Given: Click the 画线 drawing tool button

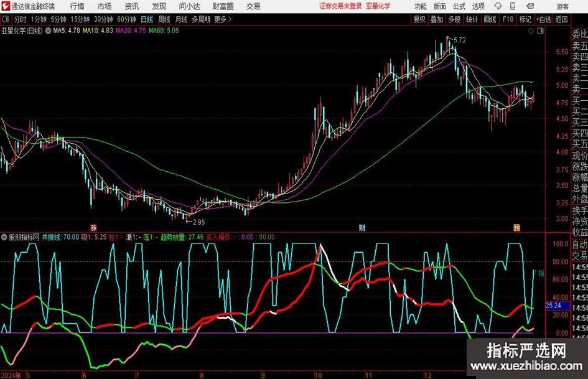Looking at the screenshot, I should point(490,19).
